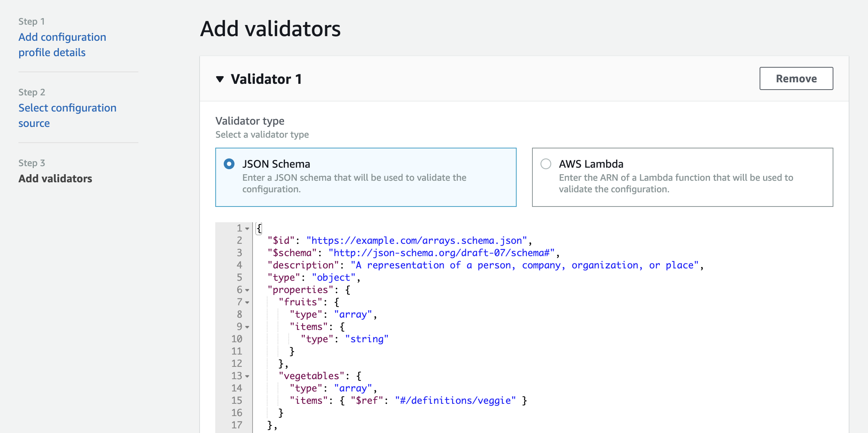Collapse the vegetables block fold arrow
This screenshot has width=868, height=433.
247,376
